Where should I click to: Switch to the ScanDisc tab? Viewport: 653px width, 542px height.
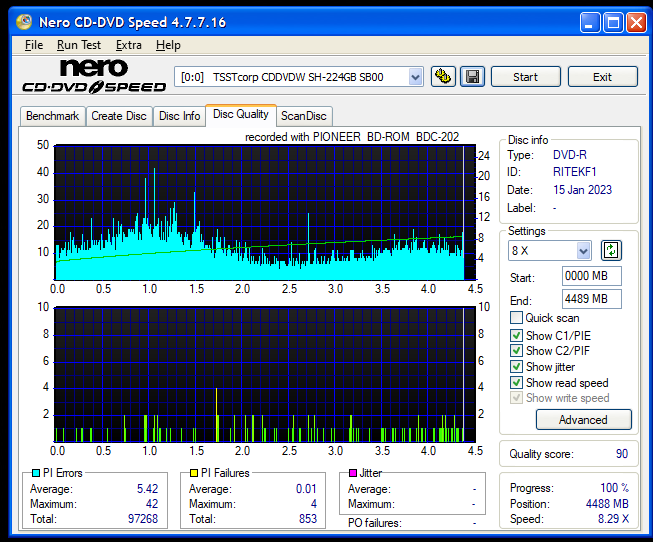304,116
